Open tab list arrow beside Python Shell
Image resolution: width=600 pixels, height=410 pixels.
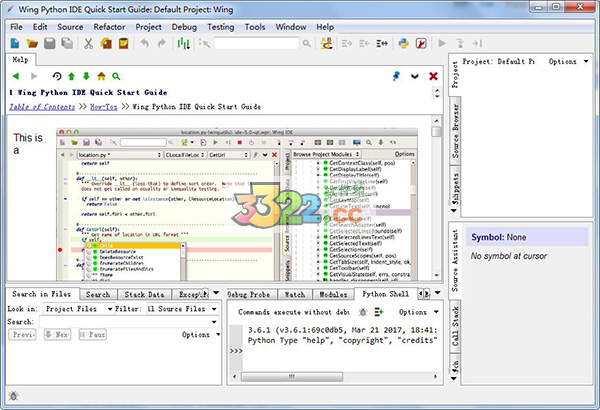[x=437, y=293]
